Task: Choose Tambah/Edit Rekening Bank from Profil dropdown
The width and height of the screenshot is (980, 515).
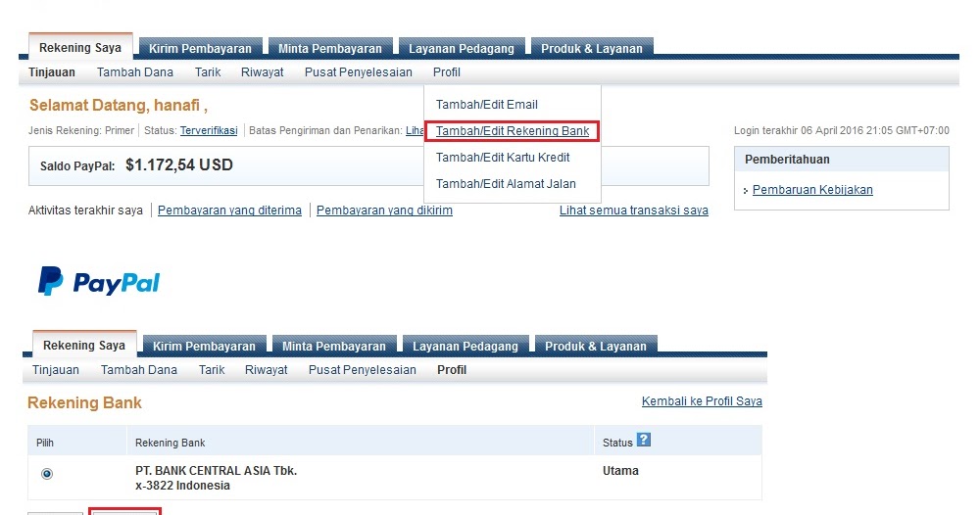Action: (x=513, y=131)
